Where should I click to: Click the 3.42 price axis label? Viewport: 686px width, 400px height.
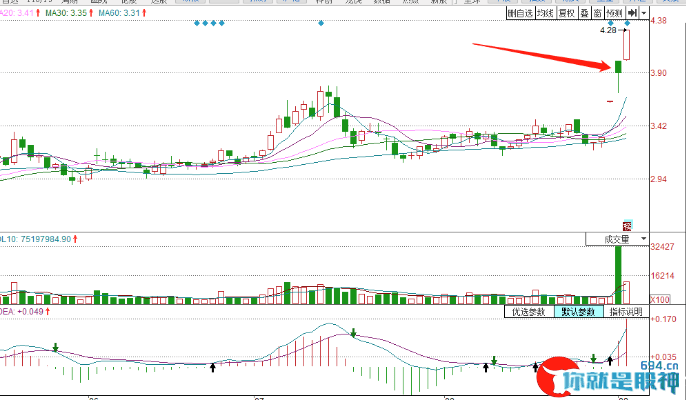[659, 126]
